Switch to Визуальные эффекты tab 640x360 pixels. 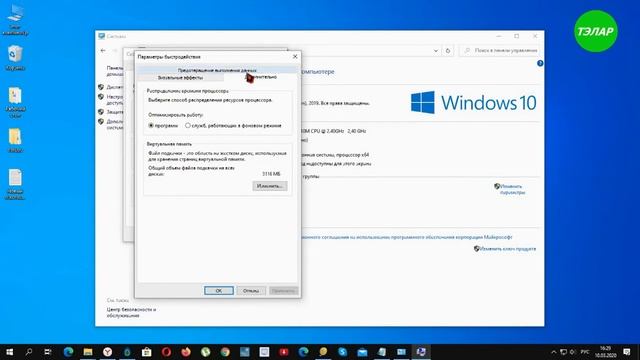point(180,78)
